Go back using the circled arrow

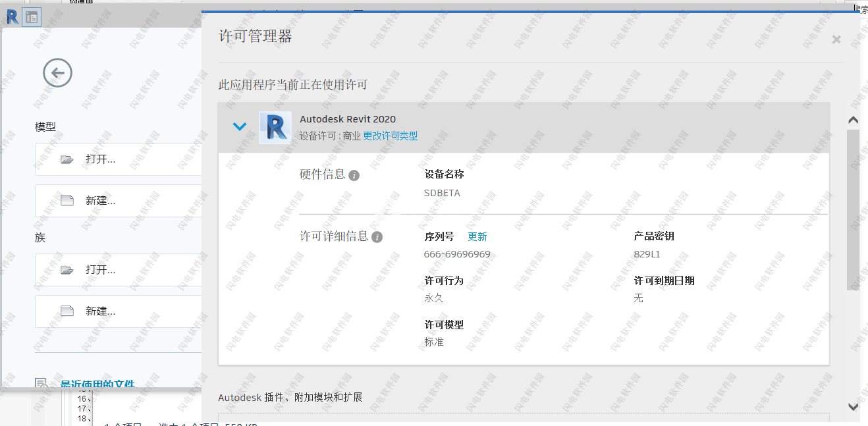pos(57,72)
